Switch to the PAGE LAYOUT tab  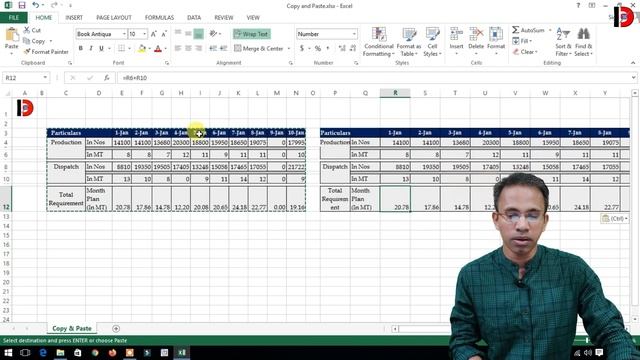click(114, 18)
